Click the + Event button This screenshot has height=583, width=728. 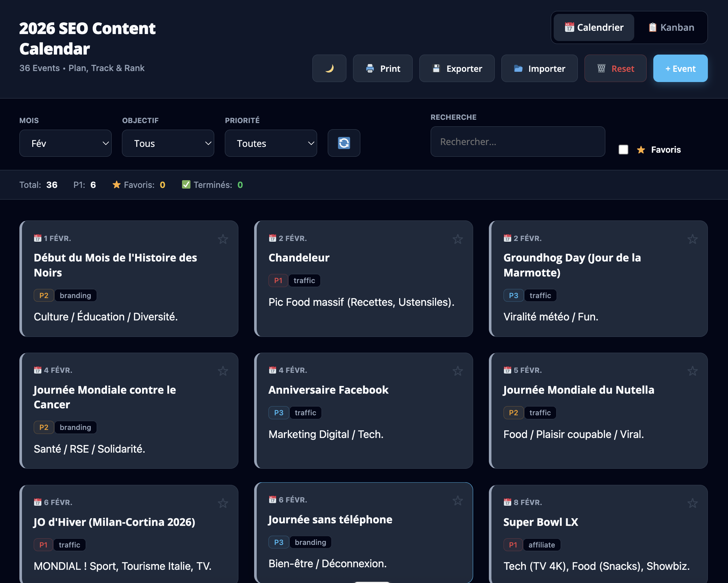[x=680, y=68]
